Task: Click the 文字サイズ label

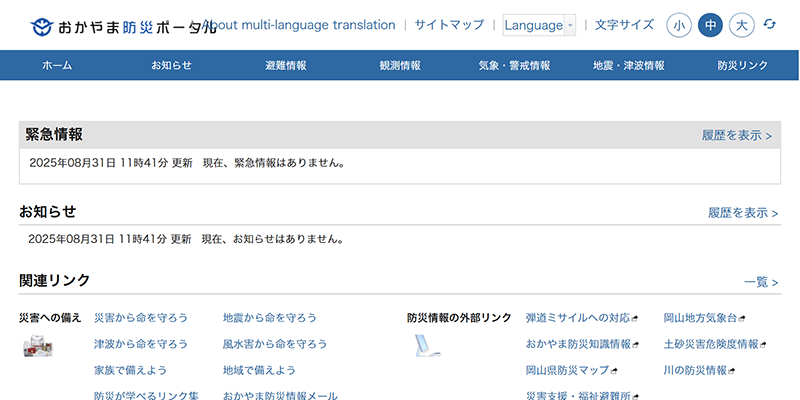Action: pos(624,25)
